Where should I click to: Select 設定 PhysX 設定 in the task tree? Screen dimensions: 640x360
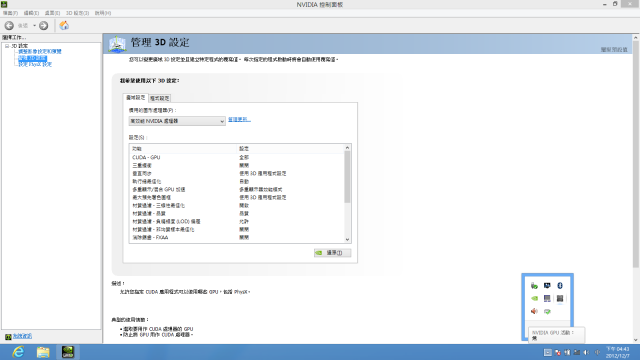tap(35, 64)
